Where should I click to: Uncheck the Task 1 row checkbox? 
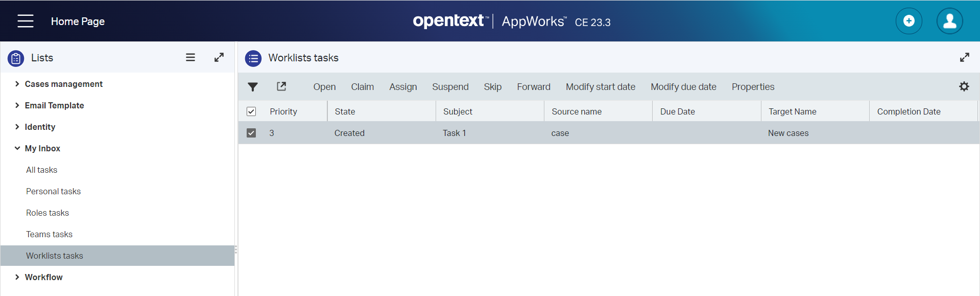251,133
